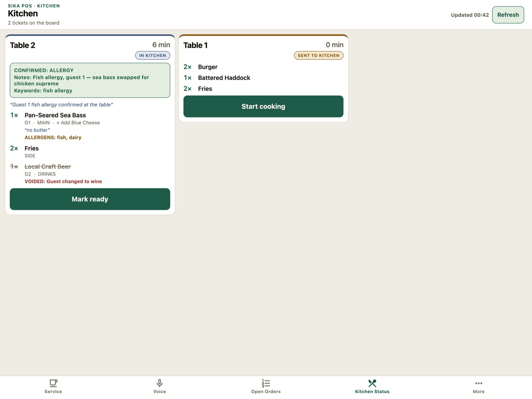The image size is (532, 399).
Task: Select the Kitchen Status utensils icon
Action: coord(372,383)
